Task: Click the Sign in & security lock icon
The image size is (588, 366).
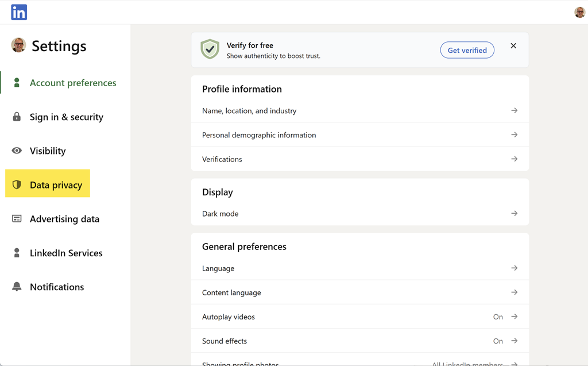Action: pos(17,117)
